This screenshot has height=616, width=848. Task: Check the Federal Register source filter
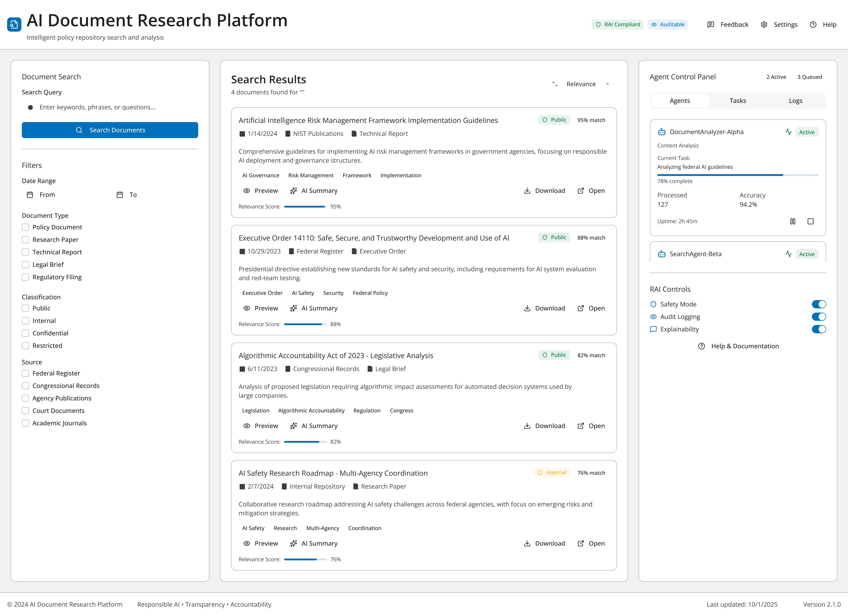(x=25, y=373)
